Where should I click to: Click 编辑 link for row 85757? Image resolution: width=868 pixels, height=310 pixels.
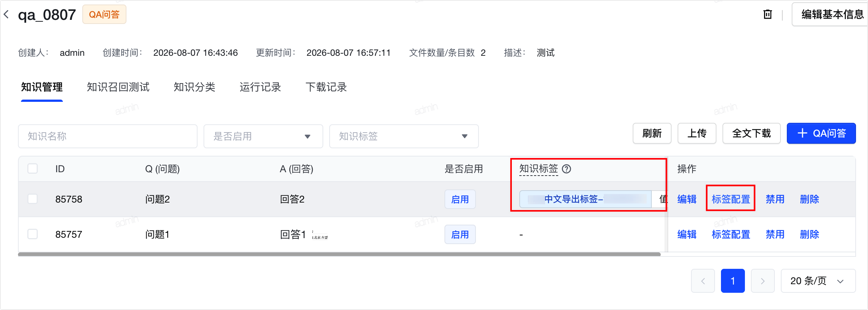pos(687,234)
